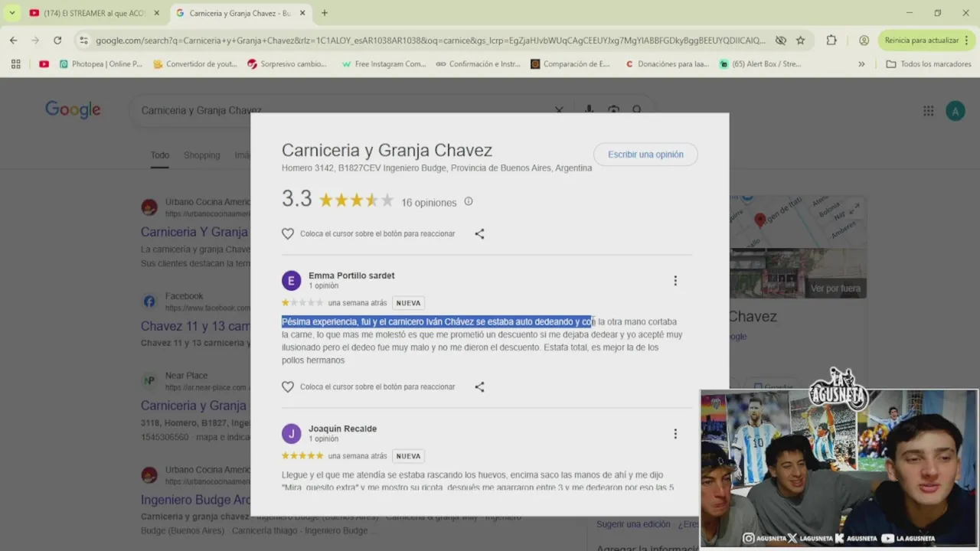Image resolution: width=980 pixels, height=551 pixels.
Task: Open Emma Portillo sardet profile avatar
Action: (291, 280)
